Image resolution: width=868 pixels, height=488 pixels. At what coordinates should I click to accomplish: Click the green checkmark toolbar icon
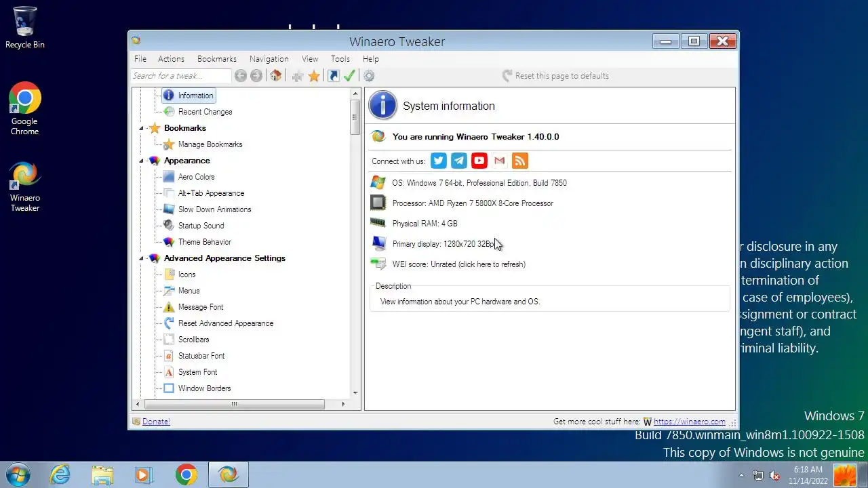click(349, 76)
